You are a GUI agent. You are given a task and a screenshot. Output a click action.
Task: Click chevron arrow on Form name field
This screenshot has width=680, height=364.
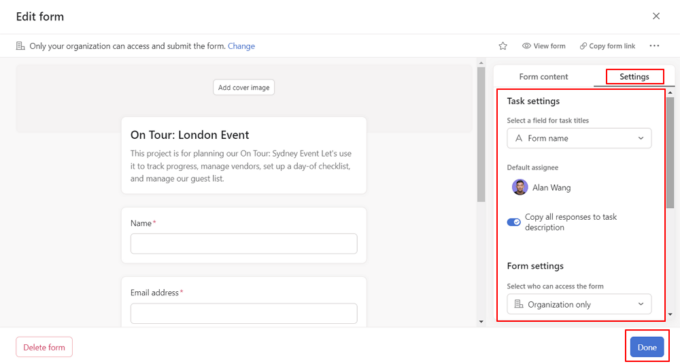tap(641, 138)
